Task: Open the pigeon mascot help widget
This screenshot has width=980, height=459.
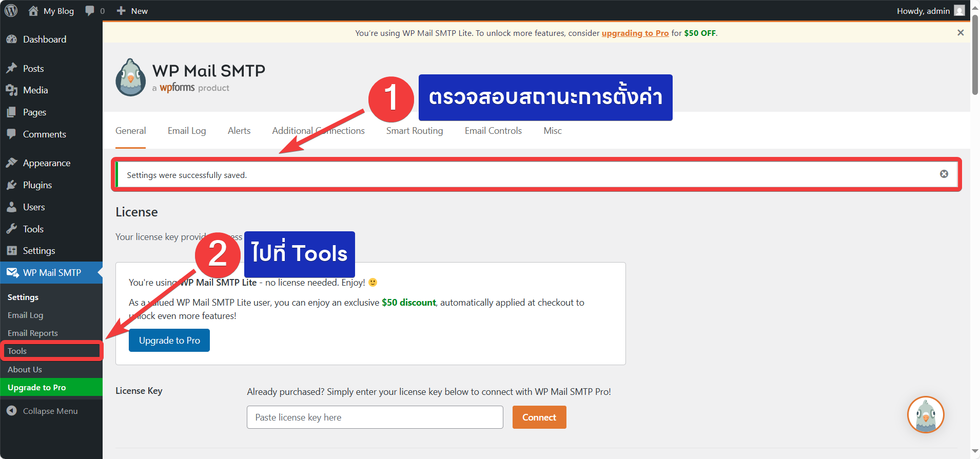Action: (925, 414)
